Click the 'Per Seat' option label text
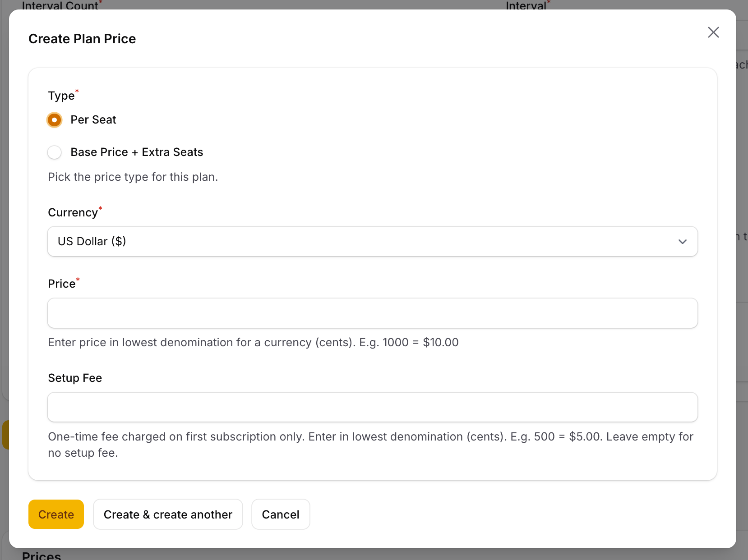The image size is (748, 560). [x=93, y=120]
